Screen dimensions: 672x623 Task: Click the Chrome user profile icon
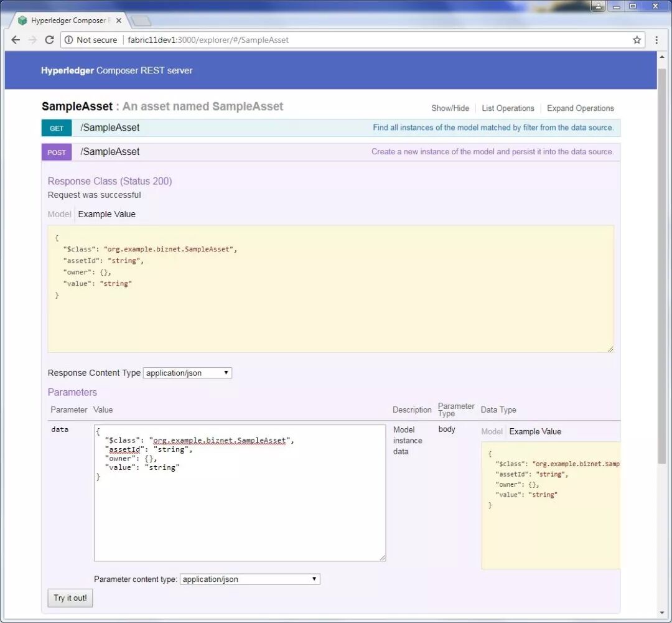[598, 6]
